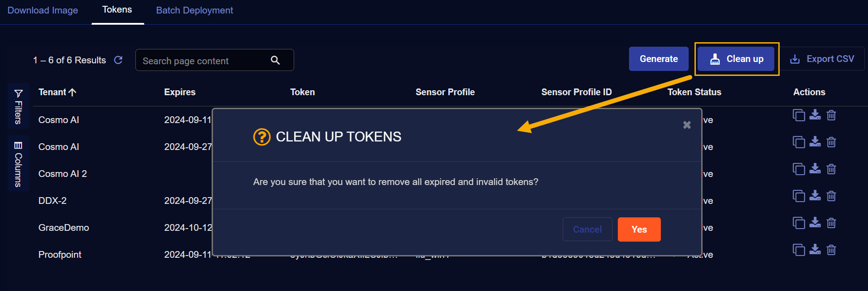868x291 pixels.
Task: Copy the first Cosmo AI token
Action: point(799,115)
